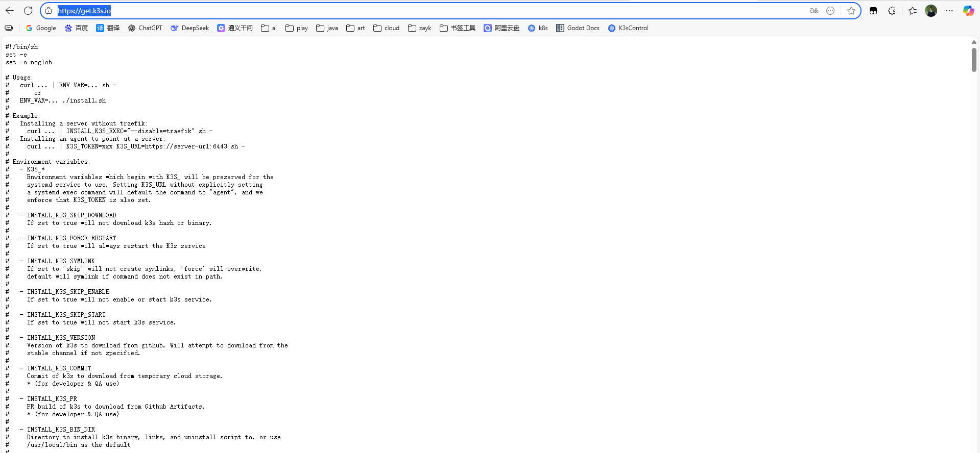Open the Tampermonkey extension icon
Screen dimensions: 980x453
pos(873,11)
